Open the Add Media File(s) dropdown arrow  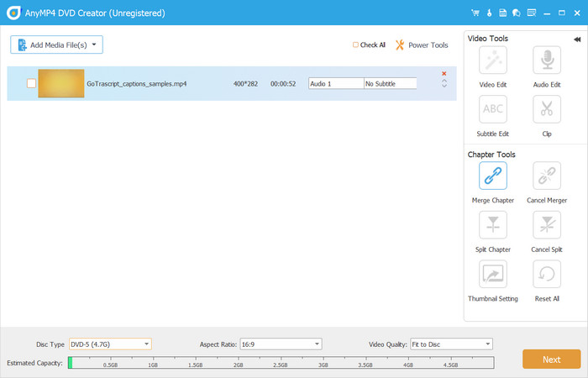pyautogui.click(x=94, y=45)
